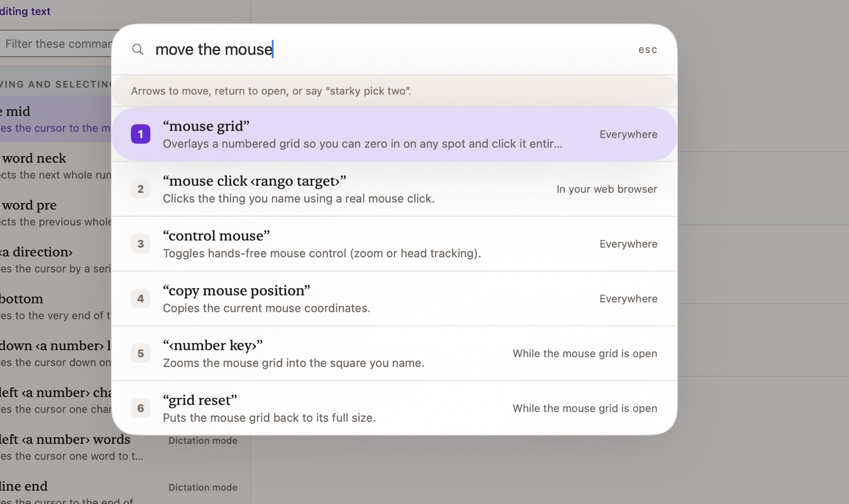Click the number 2 badge
The image size is (849, 504).
(141, 189)
